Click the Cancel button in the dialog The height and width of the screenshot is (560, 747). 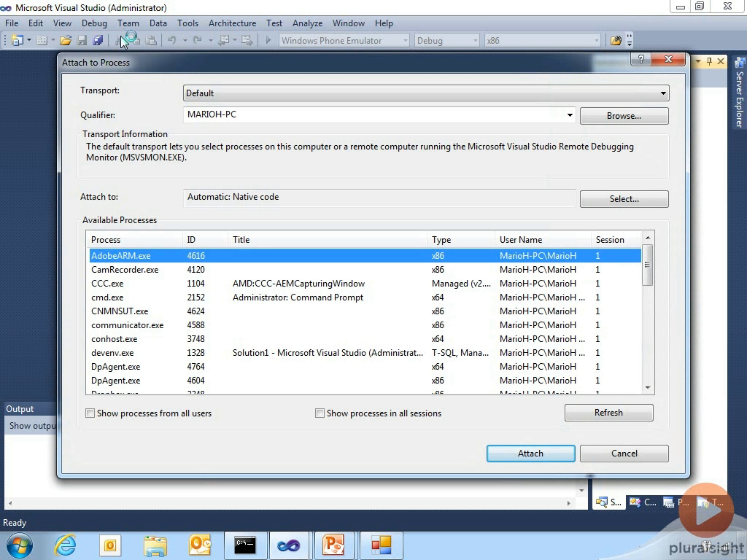pyautogui.click(x=624, y=454)
